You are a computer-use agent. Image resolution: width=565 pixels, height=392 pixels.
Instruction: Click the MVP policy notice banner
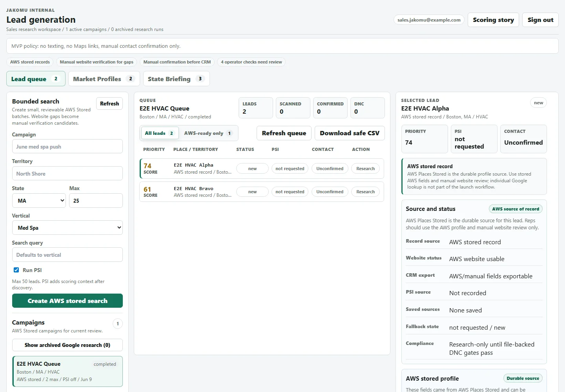click(x=282, y=46)
